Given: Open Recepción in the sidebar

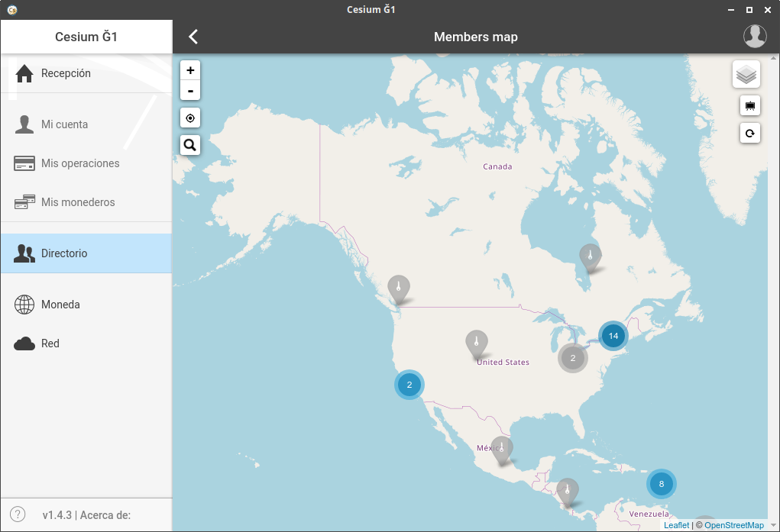Looking at the screenshot, I should click(x=86, y=73).
